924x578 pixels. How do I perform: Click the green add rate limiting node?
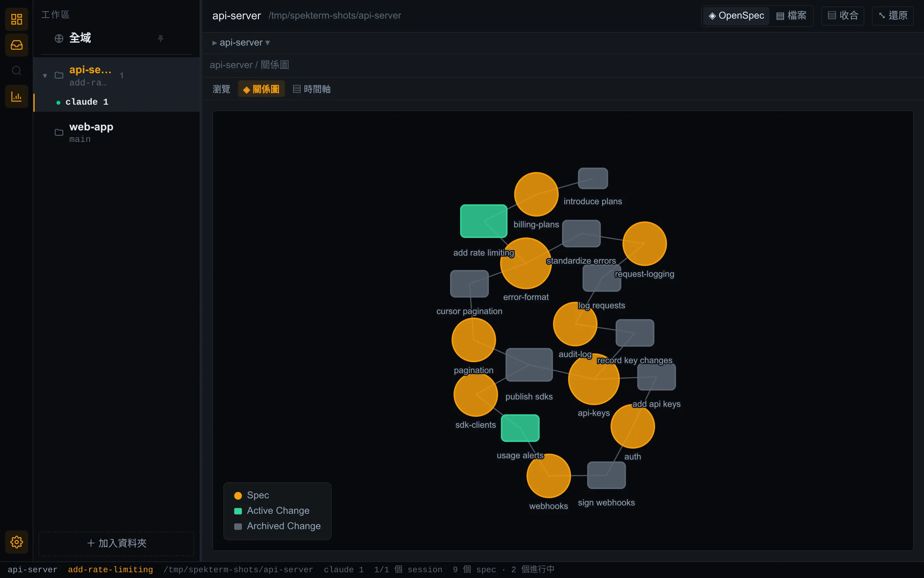coord(483,221)
